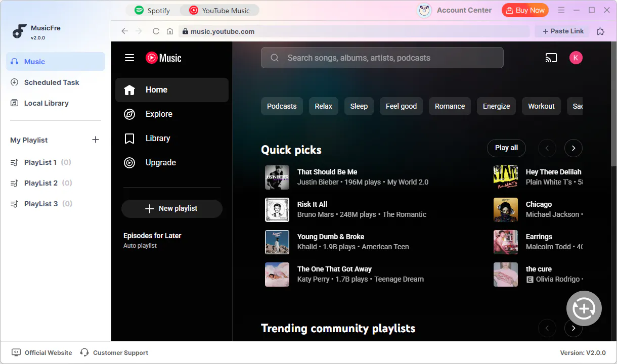Open Customer Support link

click(x=114, y=353)
